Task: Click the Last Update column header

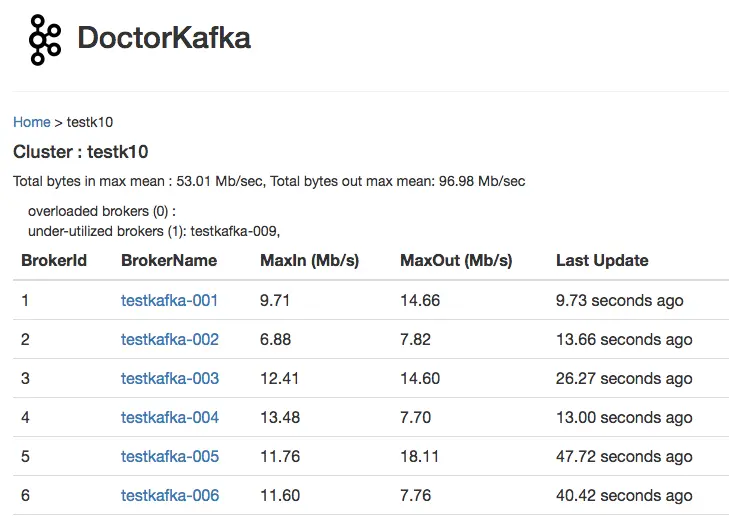Action: tap(602, 260)
